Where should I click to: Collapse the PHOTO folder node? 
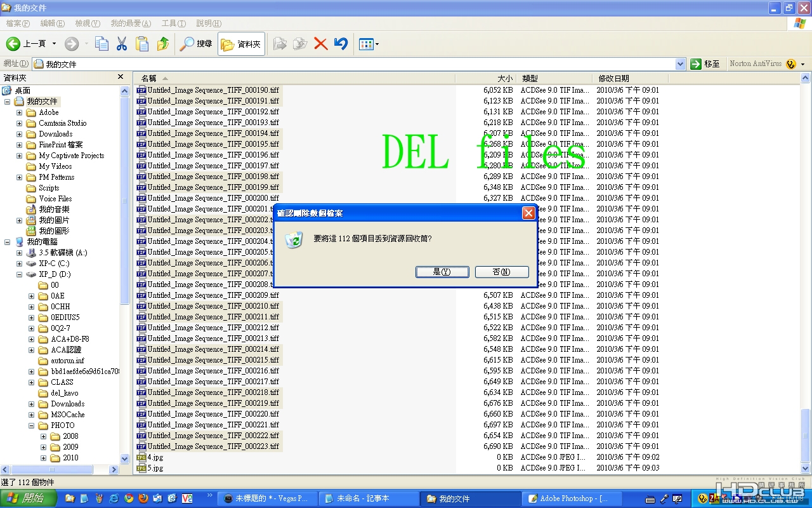[31, 425]
